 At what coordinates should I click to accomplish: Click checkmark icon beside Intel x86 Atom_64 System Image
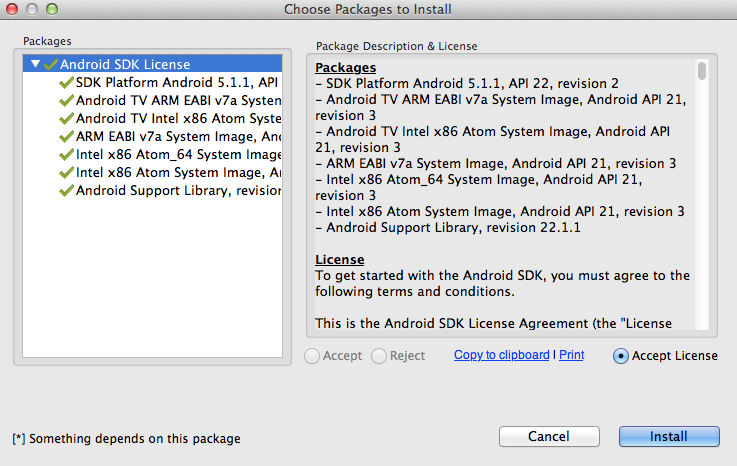click(66, 155)
